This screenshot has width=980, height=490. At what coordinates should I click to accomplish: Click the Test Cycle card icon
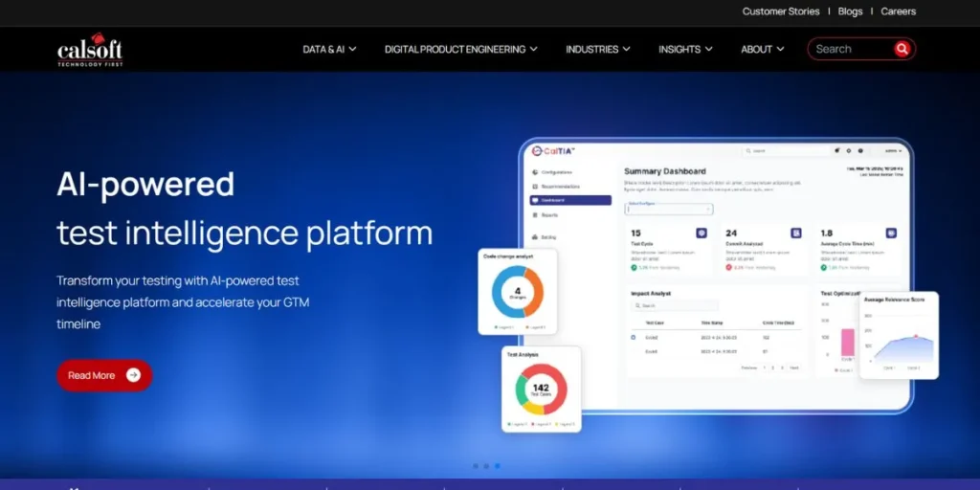702,233
